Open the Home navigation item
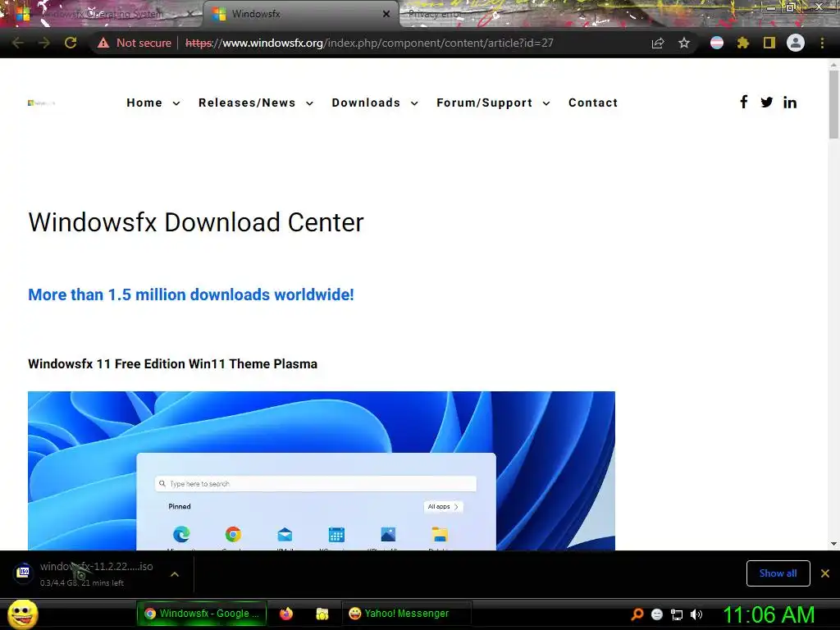 tap(144, 103)
